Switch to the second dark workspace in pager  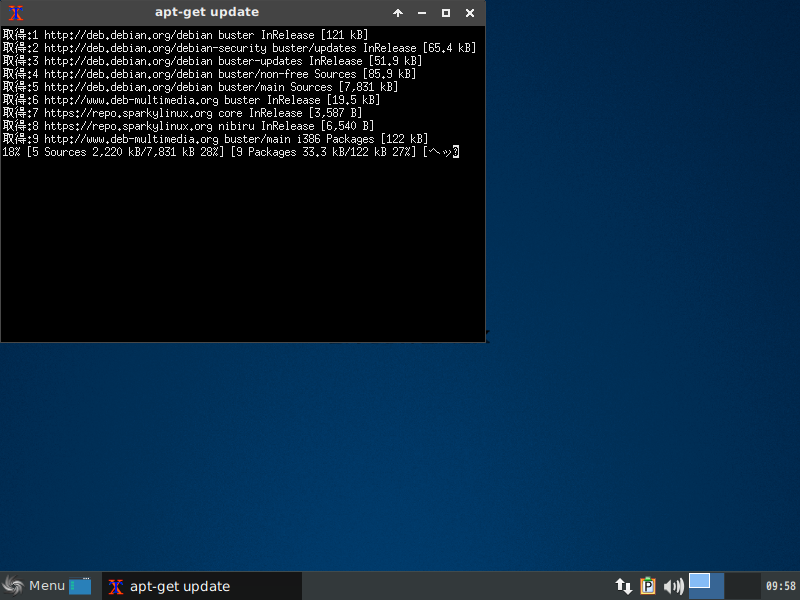(x=742, y=586)
